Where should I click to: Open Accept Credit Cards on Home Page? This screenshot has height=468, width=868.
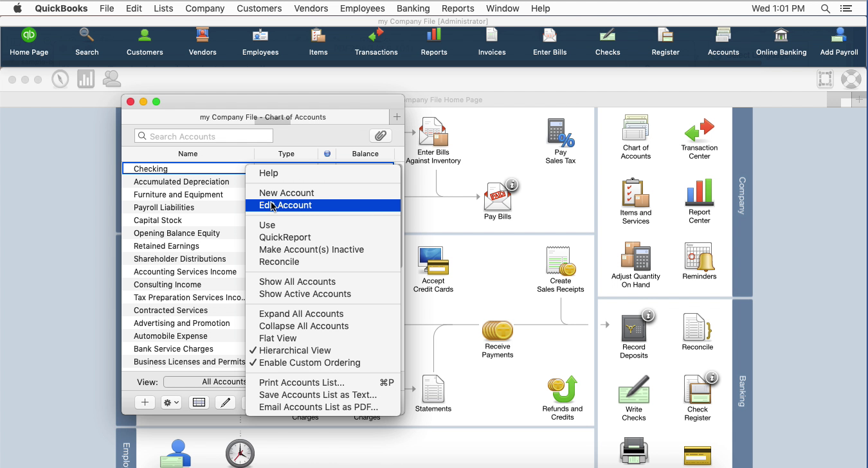pyautogui.click(x=433, y=269)
